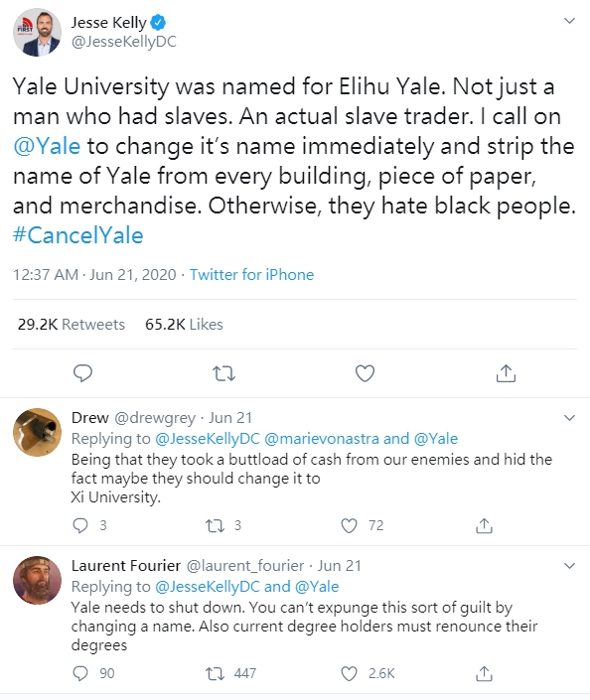View the 29.2K Retweets list
Screen dimensions: 590x700
72,324
